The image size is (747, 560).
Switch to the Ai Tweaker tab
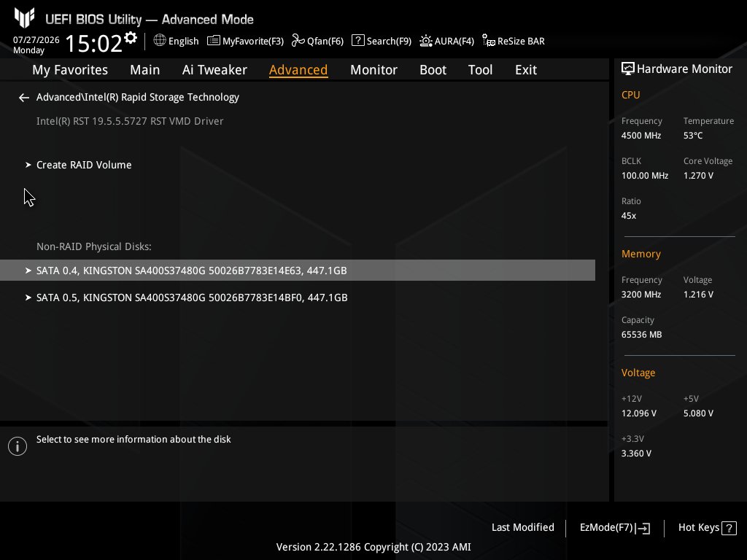pyautogui.click(x=214, y=70)
